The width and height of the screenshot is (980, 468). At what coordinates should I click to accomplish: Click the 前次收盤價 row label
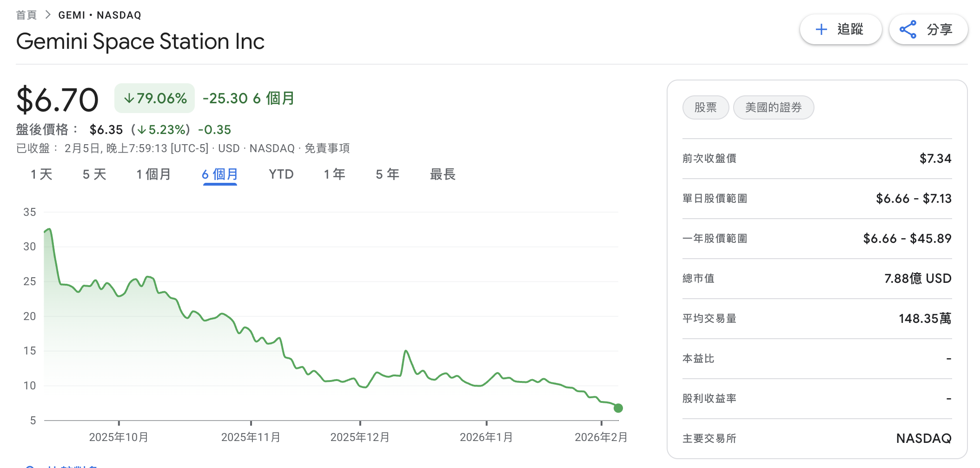click(x=709, y=159)
